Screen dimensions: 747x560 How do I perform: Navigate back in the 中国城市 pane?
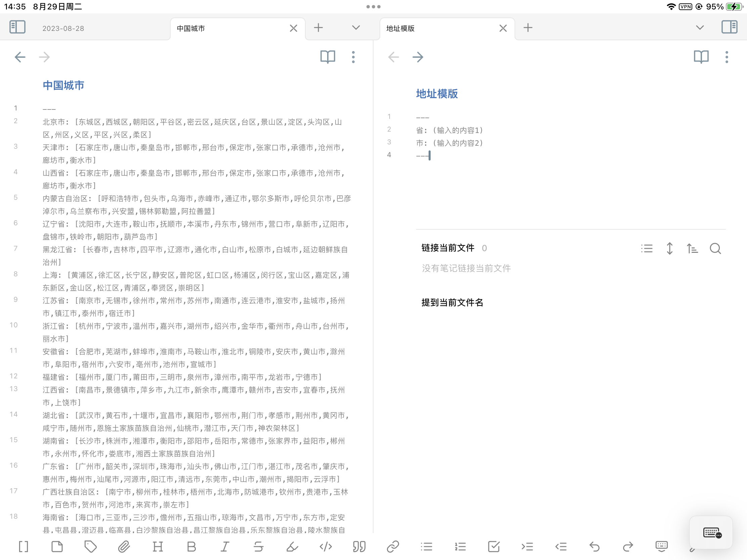click(20, 57)
